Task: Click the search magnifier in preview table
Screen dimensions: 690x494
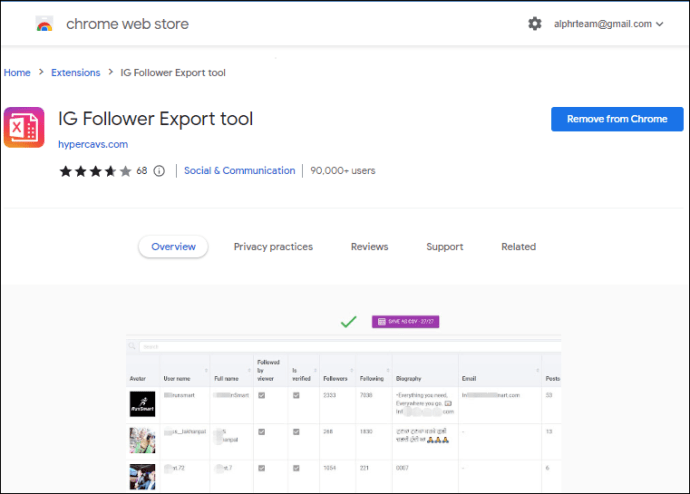Action: tap(133, 347)
